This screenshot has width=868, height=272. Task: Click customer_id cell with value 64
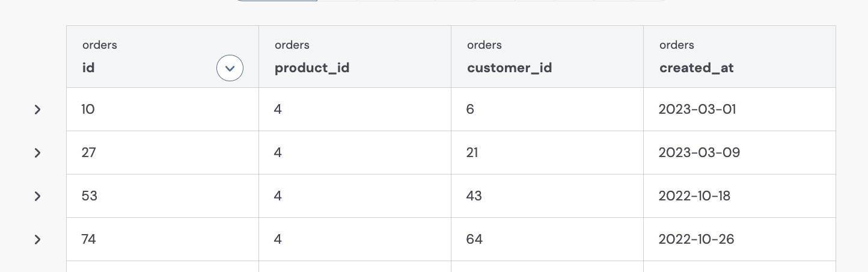(x=547, y=240)
